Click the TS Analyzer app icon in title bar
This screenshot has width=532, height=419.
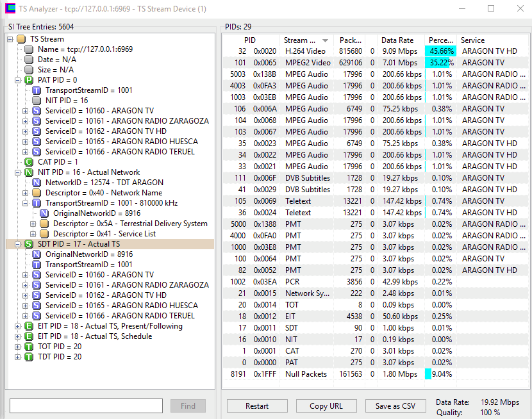click(10, 8)
